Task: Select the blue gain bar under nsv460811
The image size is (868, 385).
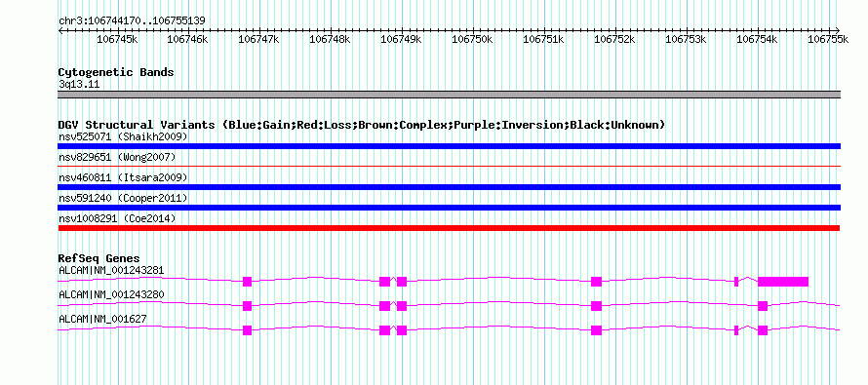Action: click(x=449, y=187)
